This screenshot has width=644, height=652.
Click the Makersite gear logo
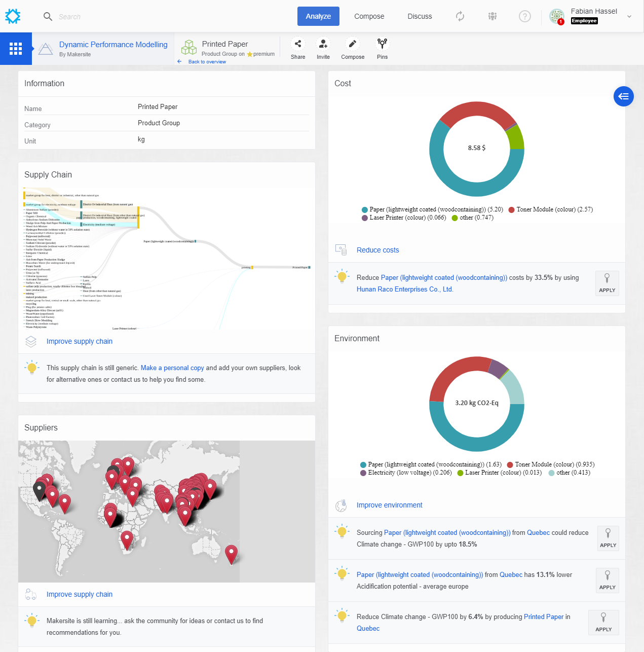click(13, 16)
